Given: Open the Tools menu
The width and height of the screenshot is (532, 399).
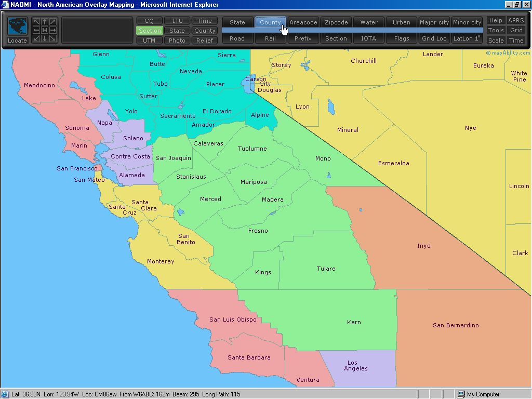Looking at the screenshot, I should [x=496, y=30].
